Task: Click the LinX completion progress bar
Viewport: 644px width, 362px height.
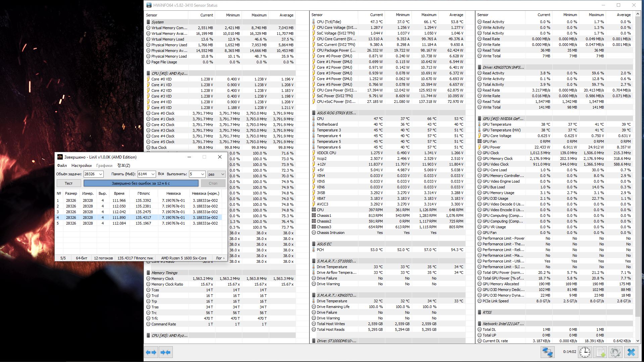Action: [x=141, y=183]
